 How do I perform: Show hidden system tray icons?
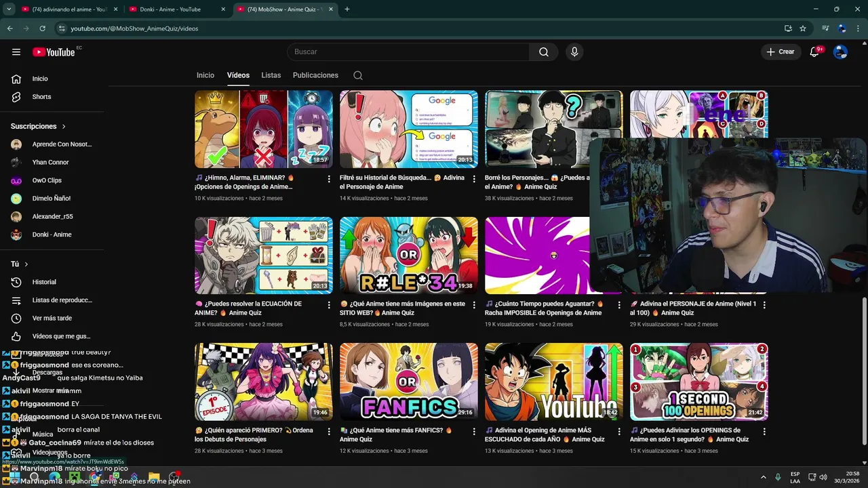click(763, 477)
